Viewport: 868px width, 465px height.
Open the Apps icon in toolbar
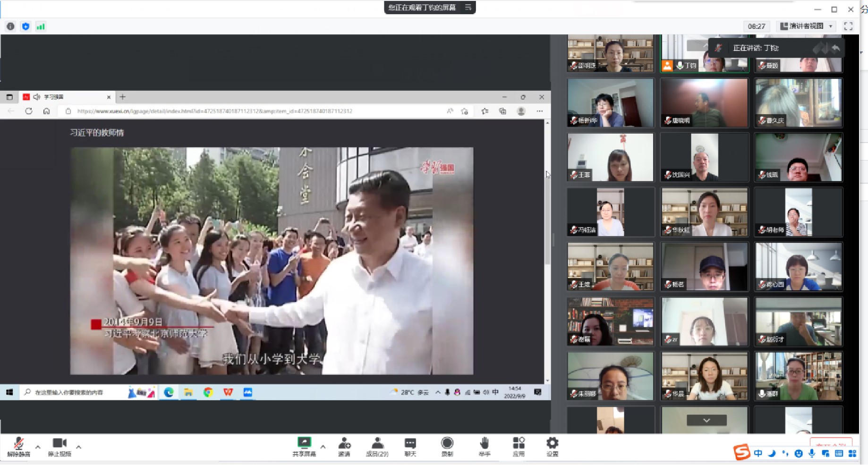click(x=519, y=446)
